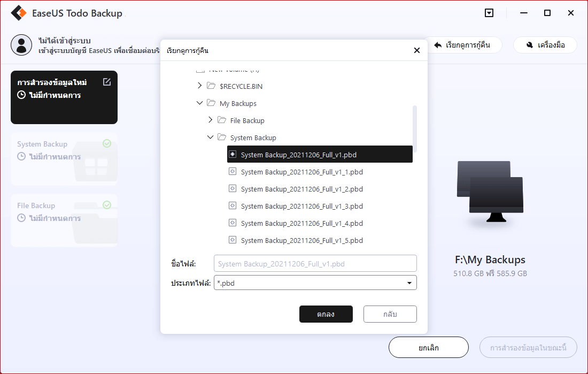The height and width of the screenshot is (374, 588).
Task: Select the System Backup tree label
Action: [253, 138]
